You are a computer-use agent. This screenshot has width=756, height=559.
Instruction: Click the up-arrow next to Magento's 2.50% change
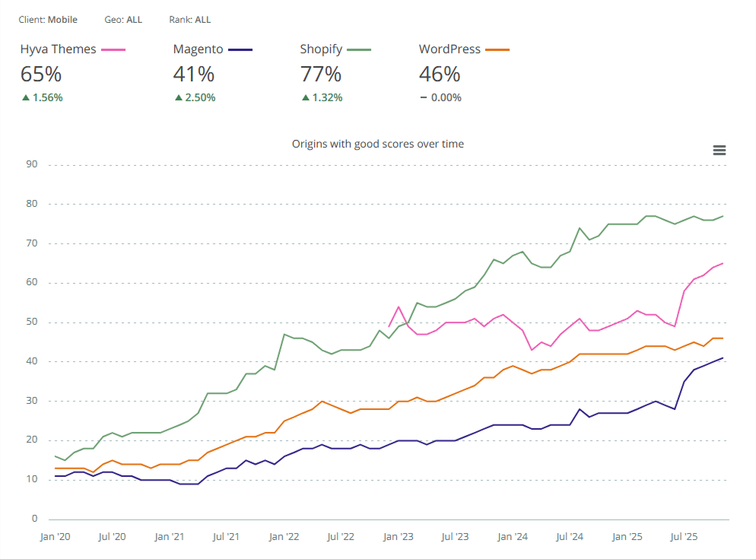(x=177, y=97)
